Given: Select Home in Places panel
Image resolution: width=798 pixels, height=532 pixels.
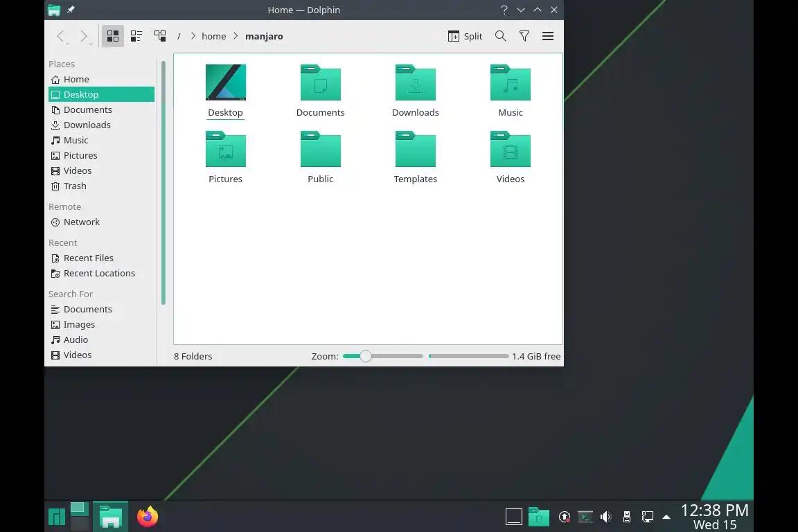Looking at the screenshot, I should [101, 80].
